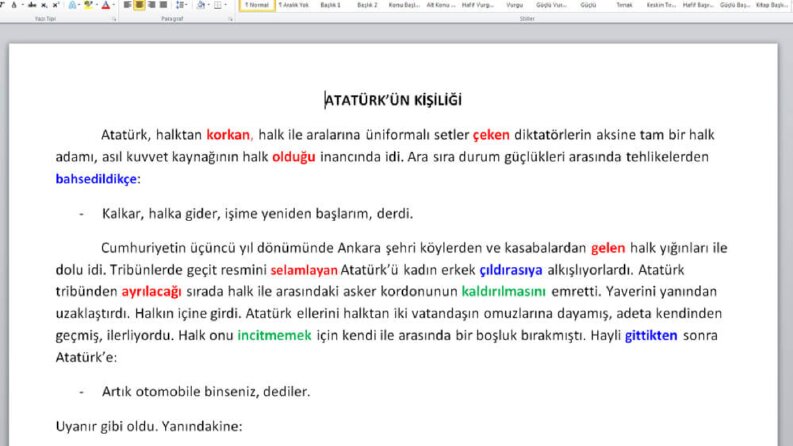Toggle center alignment button
Screen dimensions: 793x446
pos(139,5)
